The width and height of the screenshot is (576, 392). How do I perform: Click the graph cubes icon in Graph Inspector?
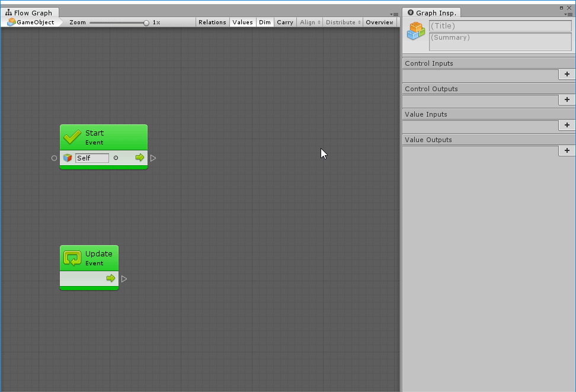416,31
